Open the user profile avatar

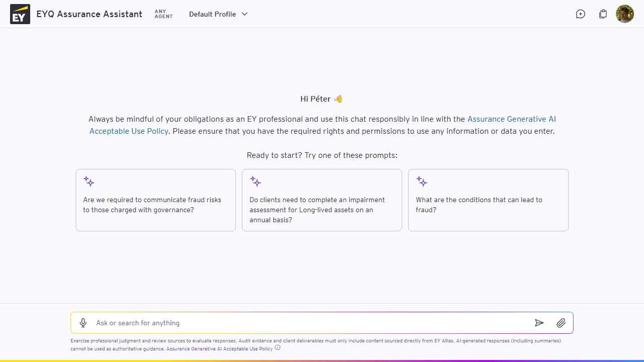click(625, 14)
